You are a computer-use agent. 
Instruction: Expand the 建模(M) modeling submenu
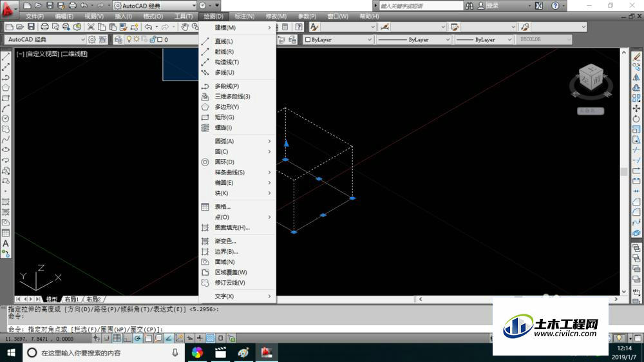coord(237,28)
